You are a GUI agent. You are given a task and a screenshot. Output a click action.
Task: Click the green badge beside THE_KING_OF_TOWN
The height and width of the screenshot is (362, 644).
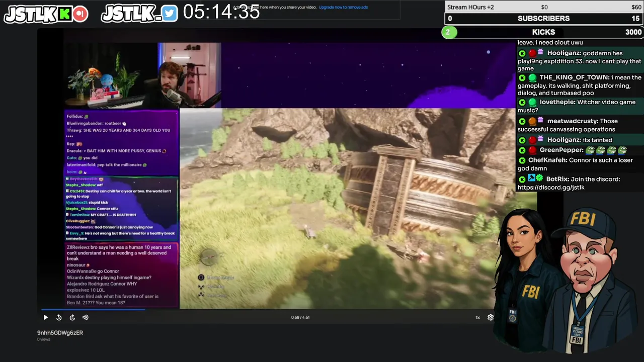tap(532, 78)
